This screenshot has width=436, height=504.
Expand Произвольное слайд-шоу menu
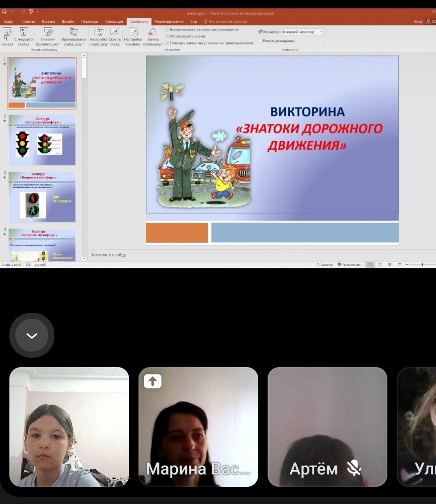[74, 37]
